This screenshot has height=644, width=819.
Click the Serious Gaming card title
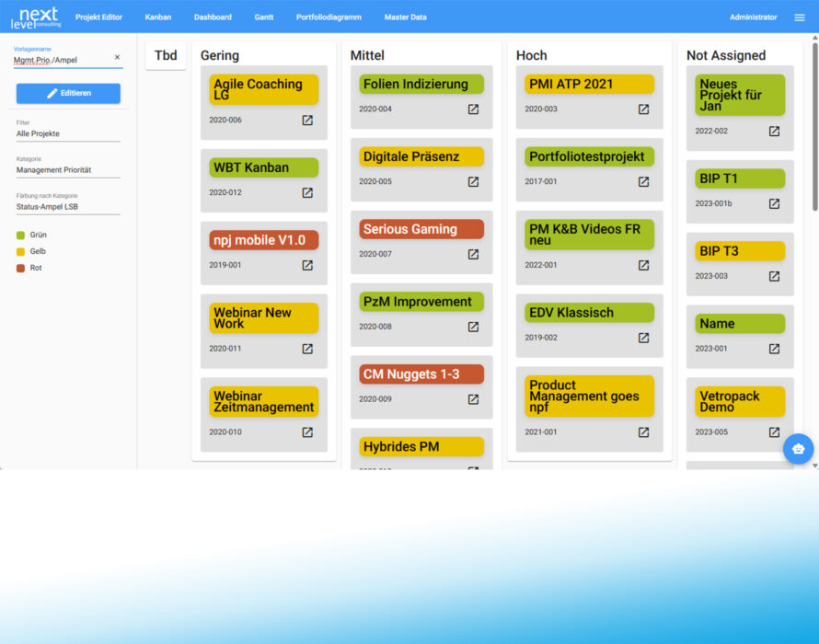coord(421,229)
